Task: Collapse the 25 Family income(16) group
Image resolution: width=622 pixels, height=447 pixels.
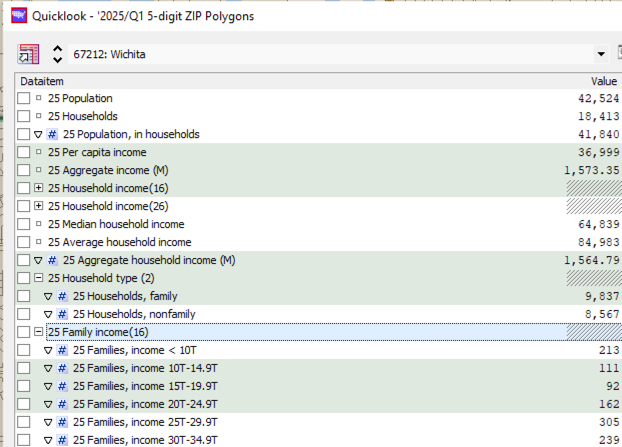Action: pyautogui.click(x=38, y=332)
